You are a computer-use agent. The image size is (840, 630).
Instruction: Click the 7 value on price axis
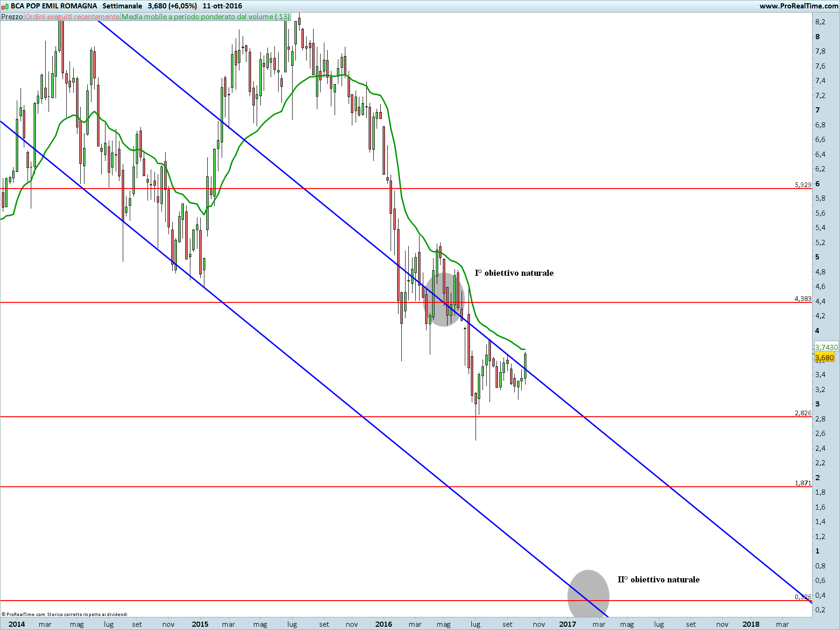click(x=818, y=110)
